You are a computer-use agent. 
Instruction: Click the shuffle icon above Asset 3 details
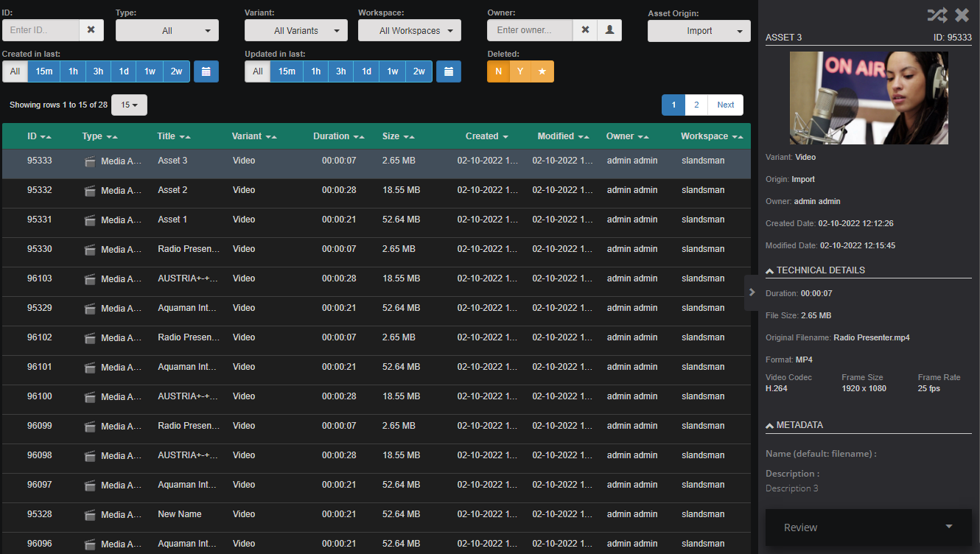[x=937, y=14]
